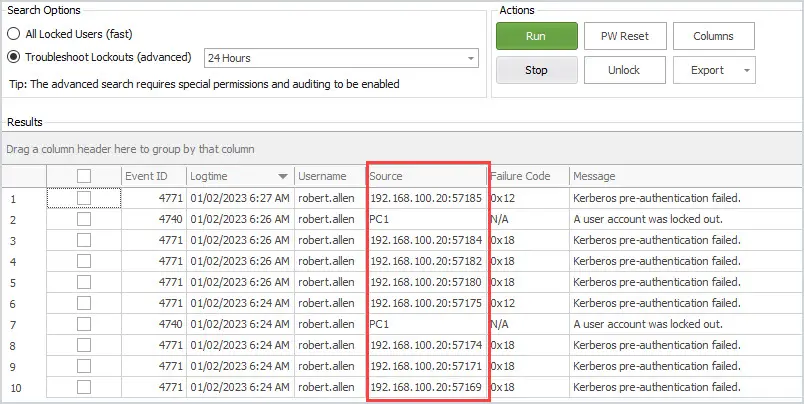Viewport: 804px width, 404px height.
Task: Open the 24 Hours time range dropdown
Action: pyautogui.click(x=341, y=58)
